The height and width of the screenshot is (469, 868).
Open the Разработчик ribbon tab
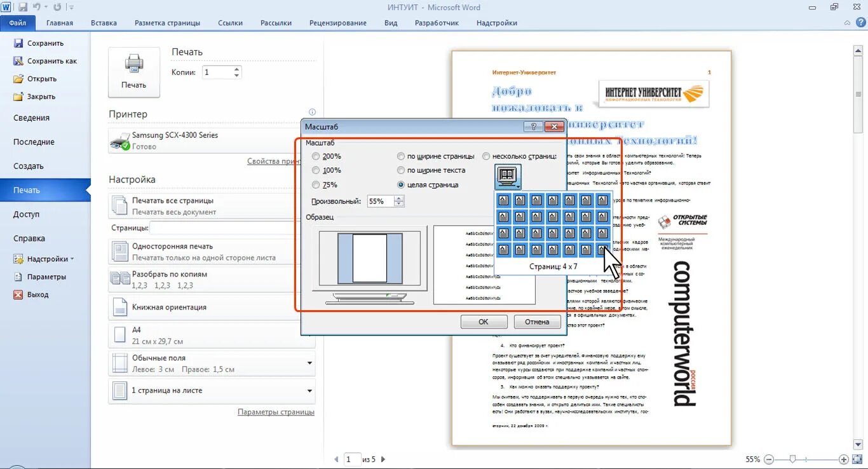point(437,23)
